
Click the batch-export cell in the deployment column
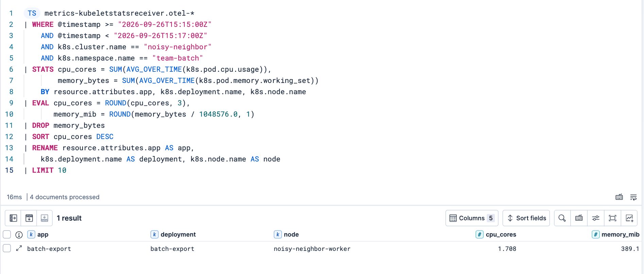(x=173, y=249)
